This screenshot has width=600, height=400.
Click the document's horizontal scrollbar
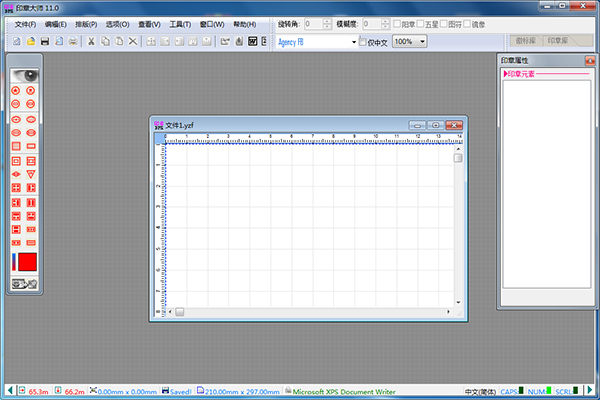310,312
